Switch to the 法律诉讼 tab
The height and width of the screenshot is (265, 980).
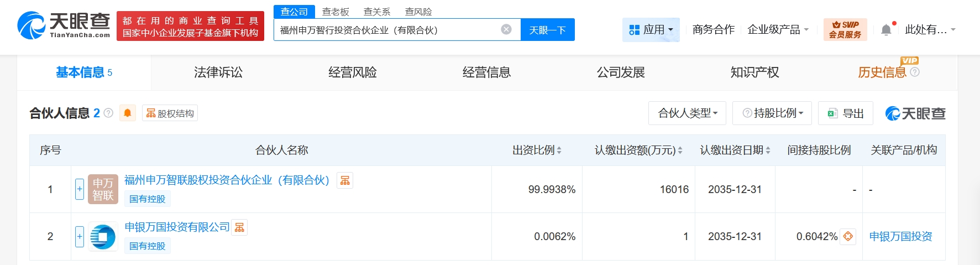click(x=218, y=72)
